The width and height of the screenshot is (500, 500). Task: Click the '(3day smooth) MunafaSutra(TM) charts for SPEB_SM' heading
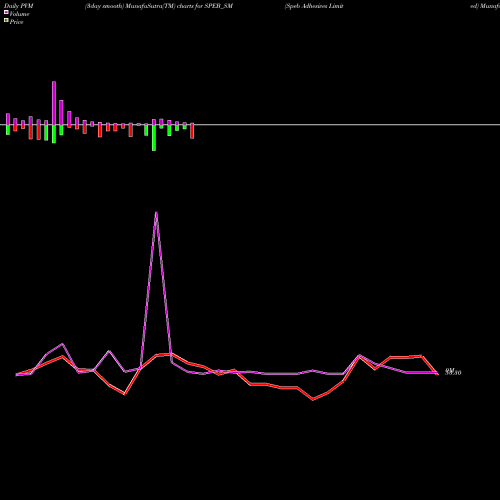tap(159, 6)
